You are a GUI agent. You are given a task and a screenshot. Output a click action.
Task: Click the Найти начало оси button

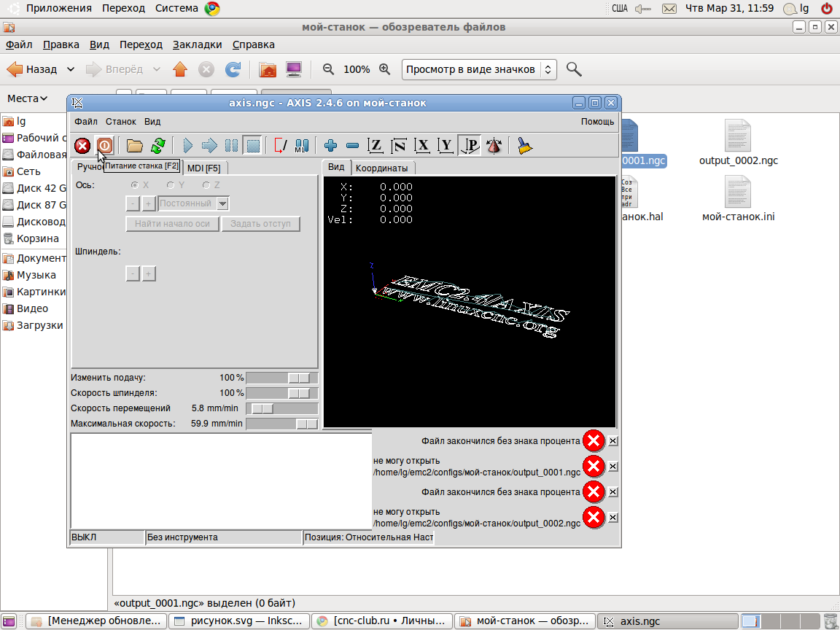[x=172, y=224]
